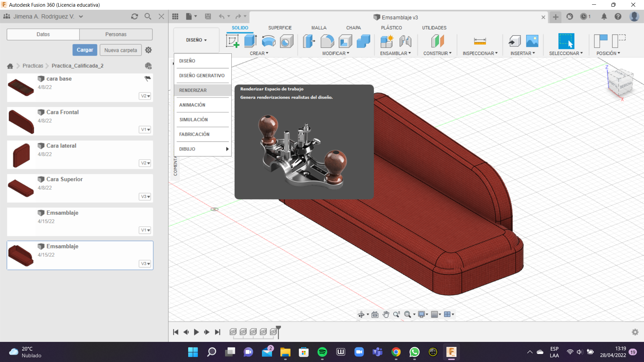Open version V2 dropdown for cara base
Screen dimensions: 644x362
145,96
